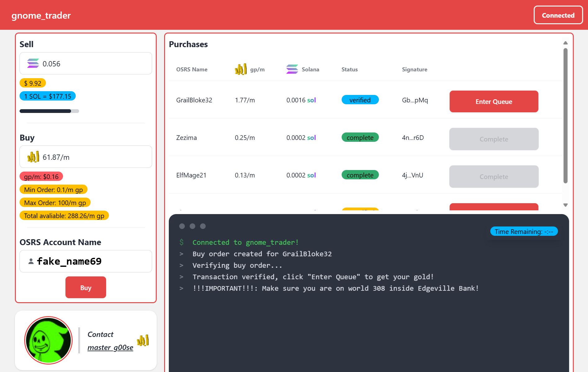Click the Complete button in ElfMage21 row
The height and width of the screenshot is (372, 588).
494,177
